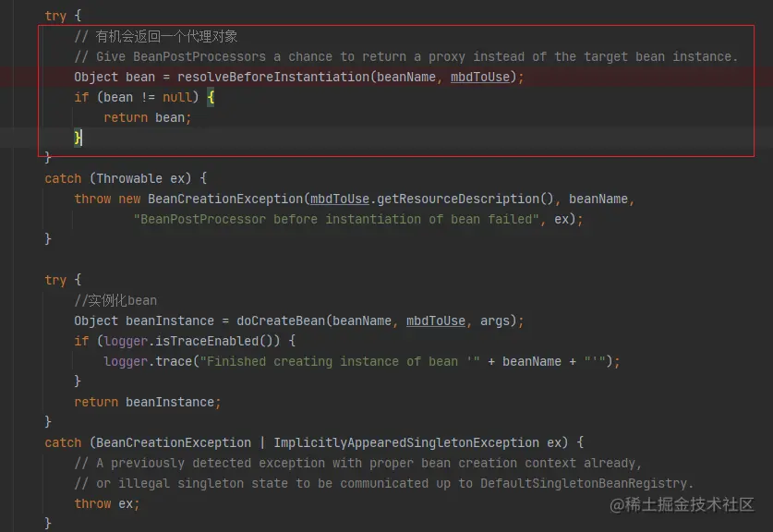Click BeanCreationException after 'throw new'
Viewport: 773px width, 532px height.
[225, 199]
